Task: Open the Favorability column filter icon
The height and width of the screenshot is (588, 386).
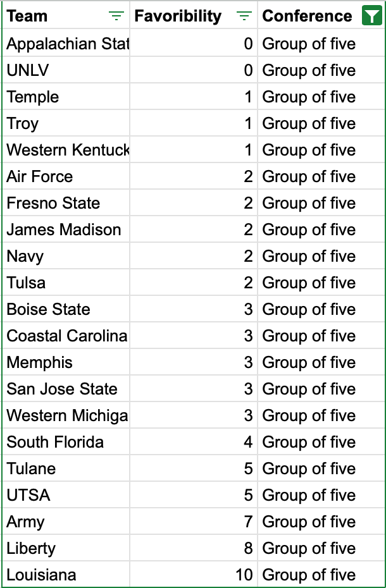Action: [244, 16]
